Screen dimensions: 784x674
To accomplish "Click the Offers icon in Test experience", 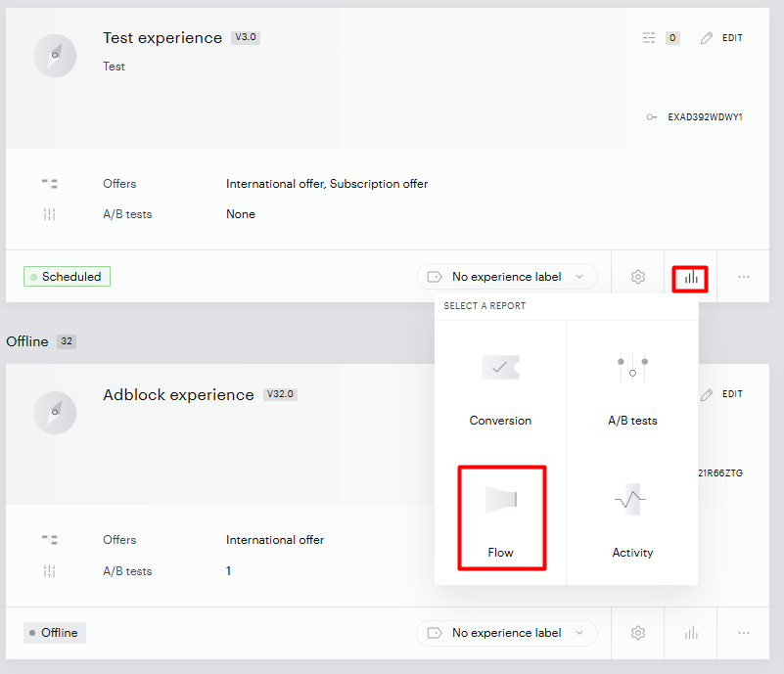I will tap(50, 184).
